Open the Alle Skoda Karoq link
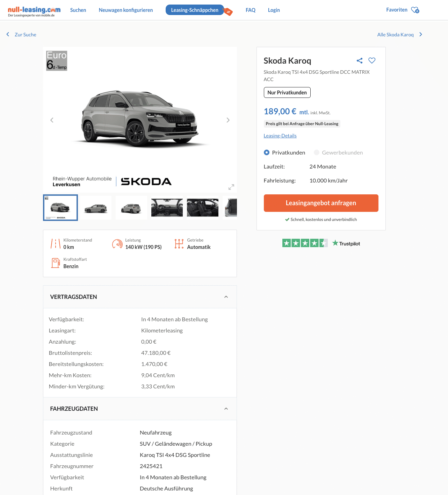This screenshot has width=448, height=495. pos(396,35)
